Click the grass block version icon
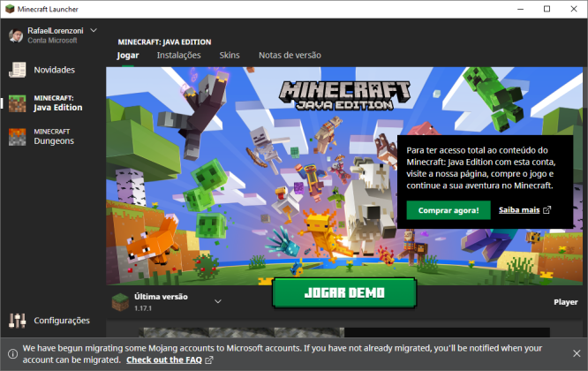The width and height of the screenshot is (588, 371). (x=120, y=302)
